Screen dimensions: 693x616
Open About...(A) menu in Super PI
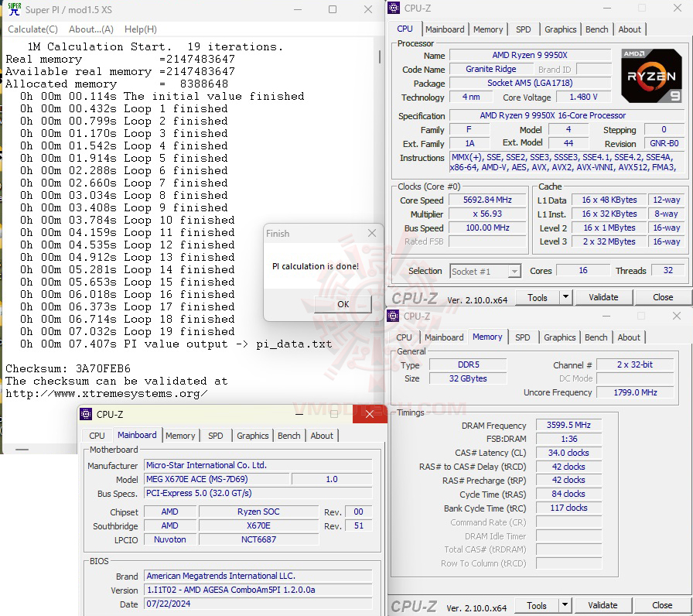coord(91,29)
